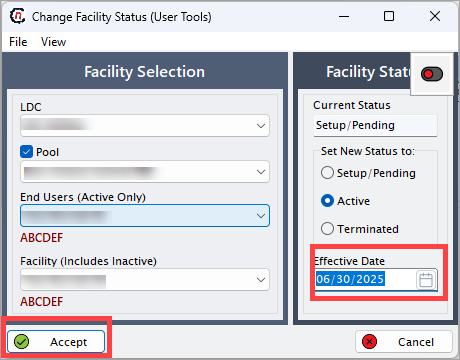Expand End Users (Active Only) dropdown
The width and height of the screenshot is (460, 360).
click(x=145, y=216)
